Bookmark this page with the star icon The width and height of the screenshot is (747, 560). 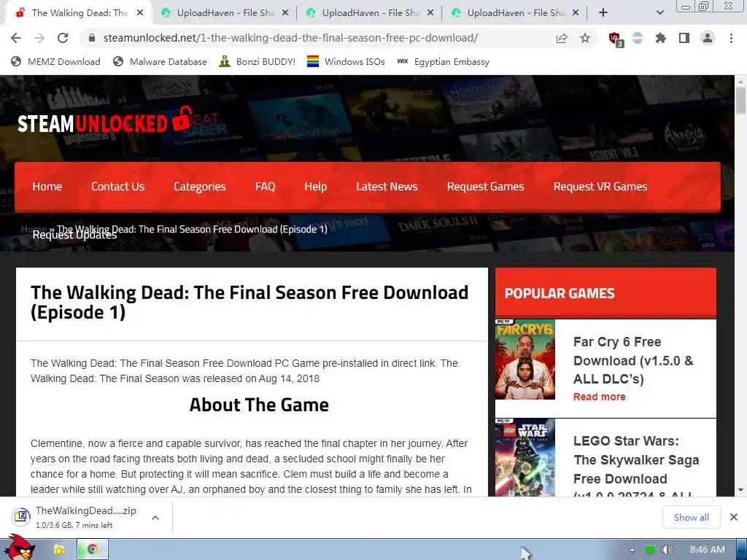(x=585, y=38)
